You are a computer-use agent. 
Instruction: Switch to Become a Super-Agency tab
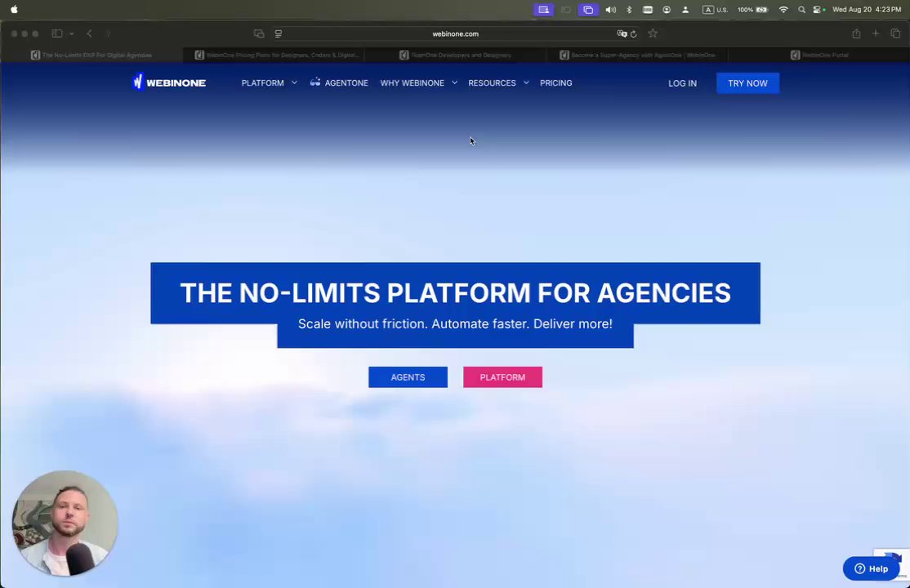pos(637,56)
